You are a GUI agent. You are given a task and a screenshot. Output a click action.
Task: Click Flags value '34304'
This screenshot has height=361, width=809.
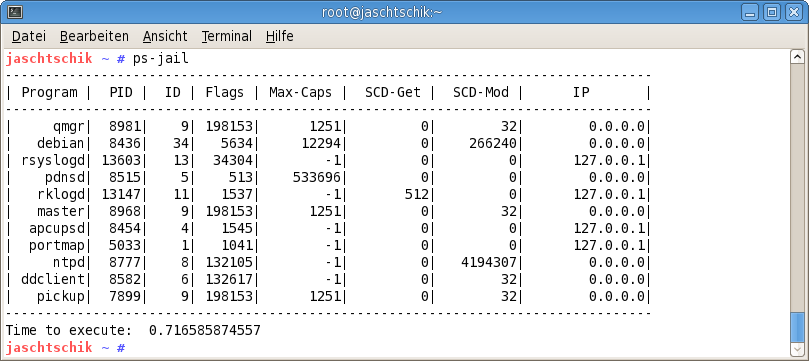click(233, 161)
